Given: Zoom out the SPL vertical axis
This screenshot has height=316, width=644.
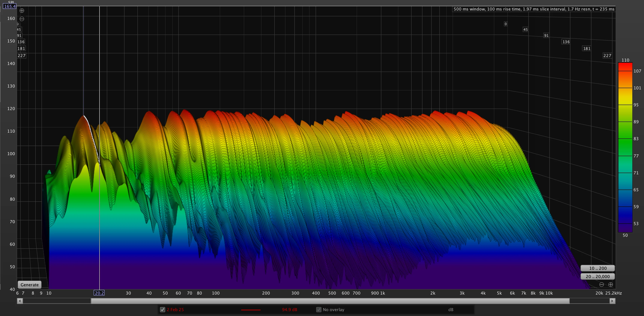Looking at the screenshot, I should 22,19.
